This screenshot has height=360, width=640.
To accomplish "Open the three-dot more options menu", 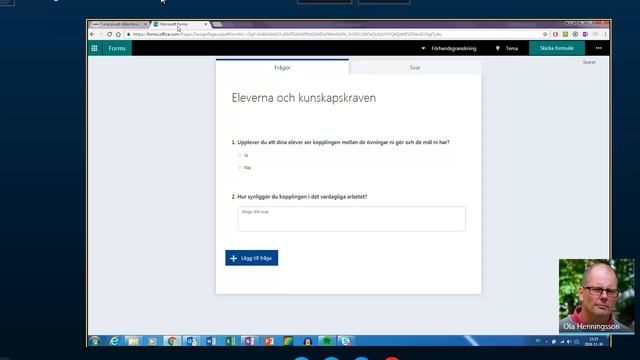I will [x=598, y=48].
